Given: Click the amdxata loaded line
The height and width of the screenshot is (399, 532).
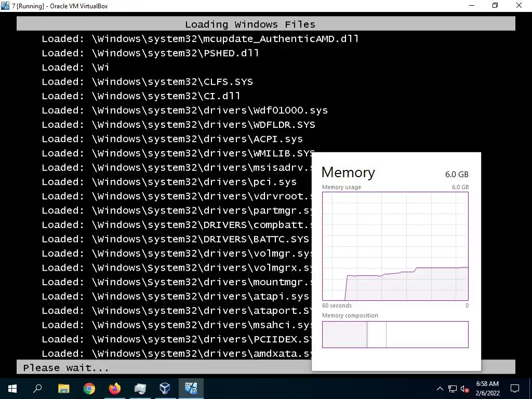Looking at the screenshot, I should click(177, 353).
